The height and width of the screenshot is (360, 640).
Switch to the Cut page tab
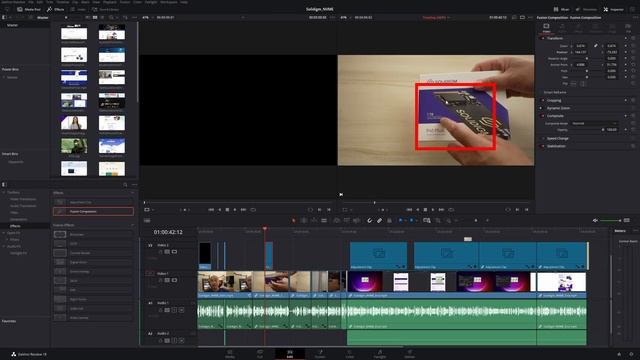(260, 353)
